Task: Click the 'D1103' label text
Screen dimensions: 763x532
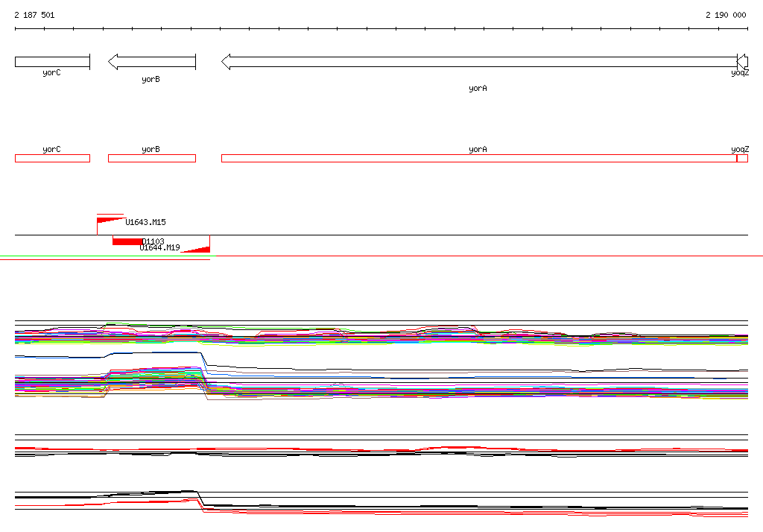Action: pyautogui.click(x=153, y=241)
